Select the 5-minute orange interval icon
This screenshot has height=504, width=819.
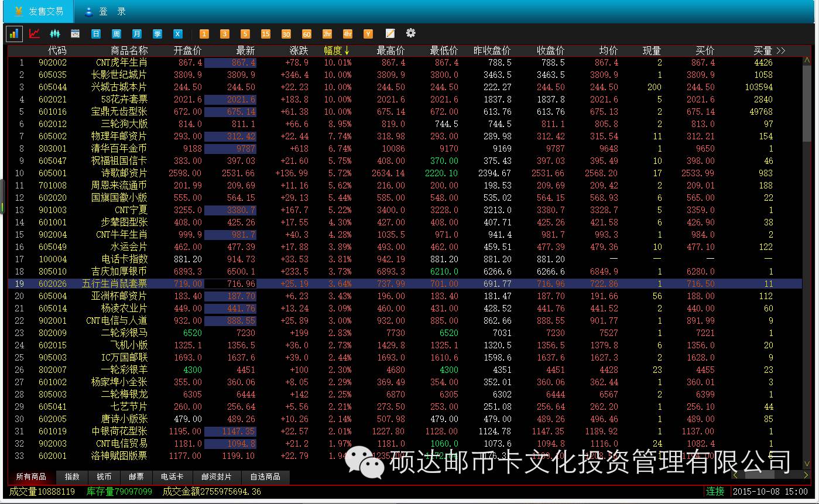(x=245, y=34)
